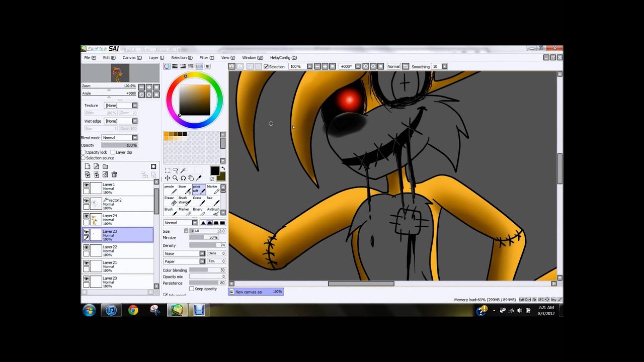Click the undo arrow in canvas toolbar

231,66
